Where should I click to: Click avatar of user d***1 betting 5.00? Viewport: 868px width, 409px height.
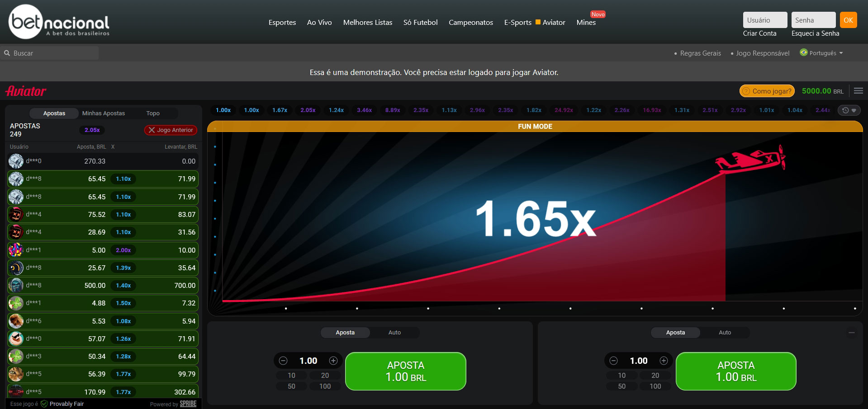16,250
